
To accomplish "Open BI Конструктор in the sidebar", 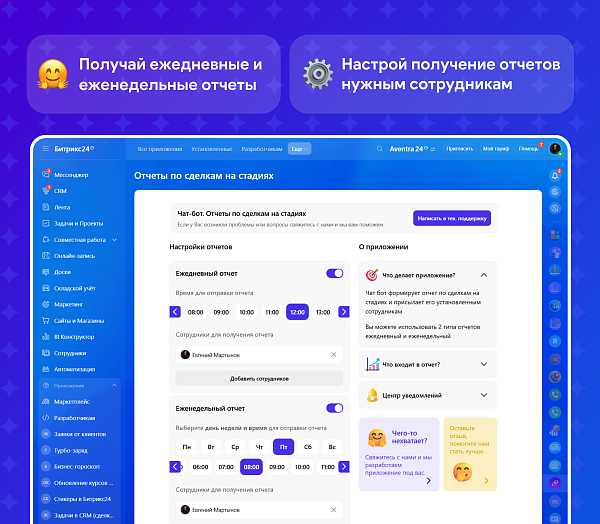I will (74, 337).
